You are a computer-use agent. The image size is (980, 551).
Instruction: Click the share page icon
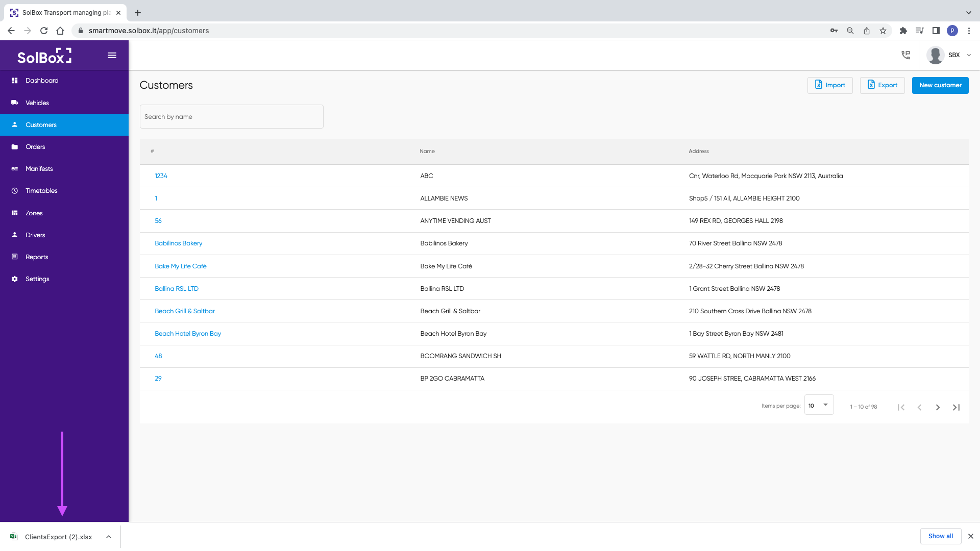coord(867,31)
